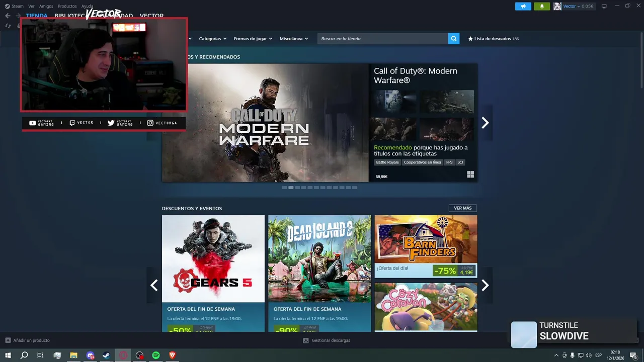Click the downloads icon beside Gestionar descargas
The height and width of the screenshot is (362, 644).
coord(306,340)
